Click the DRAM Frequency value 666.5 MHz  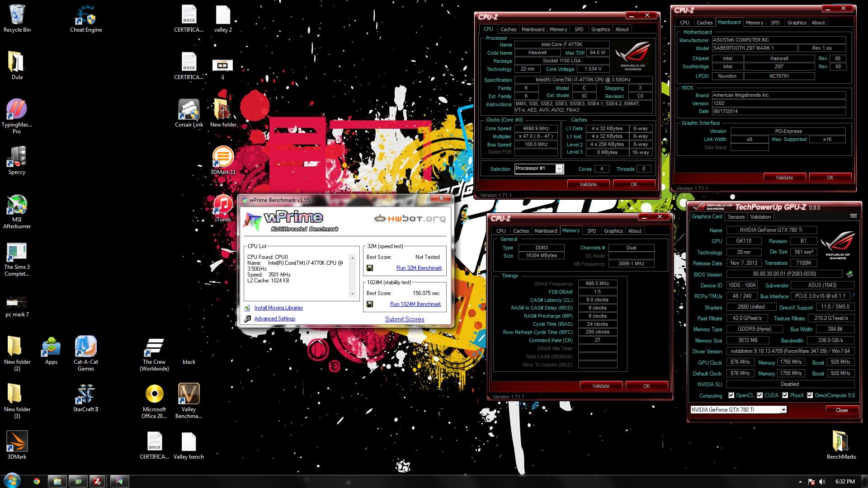tap(597, 284)
